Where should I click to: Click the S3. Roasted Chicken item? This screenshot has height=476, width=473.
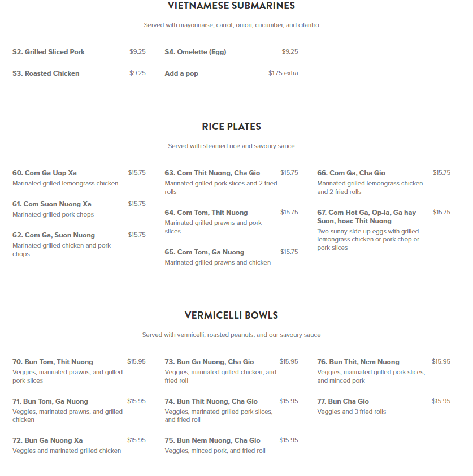pyautogui.click(x=46, y=73)
